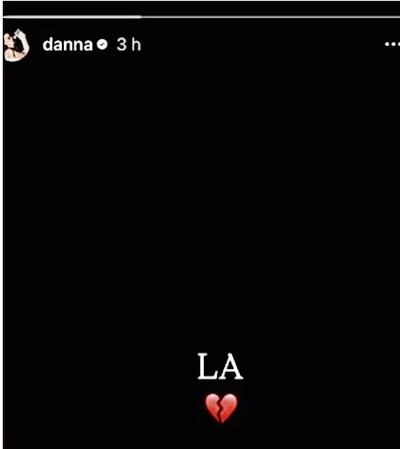Viewport: 400px width, 449px height.
Task: Click the digit 3 in the timestamp
Action: click(122, 45)
